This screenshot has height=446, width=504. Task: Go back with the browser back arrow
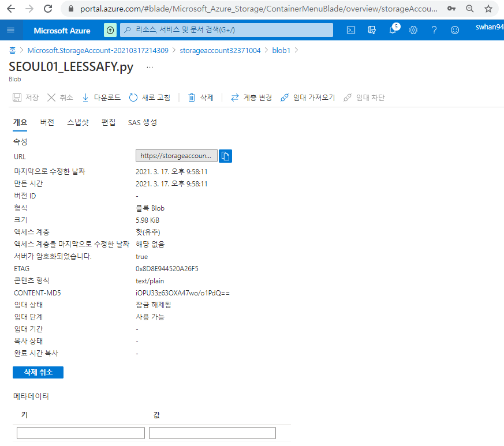coord(11,9)
